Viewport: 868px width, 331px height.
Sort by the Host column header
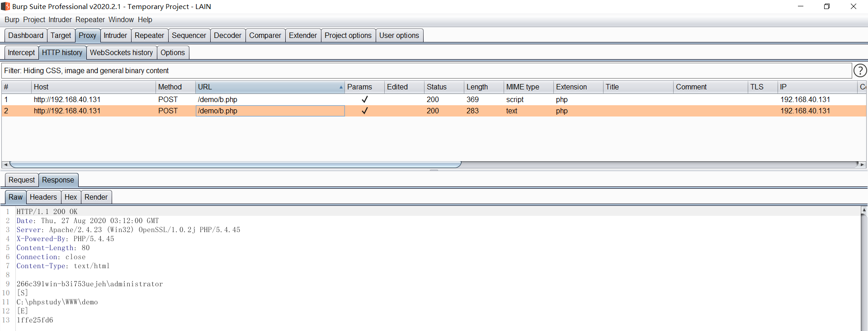coord(94,87)
